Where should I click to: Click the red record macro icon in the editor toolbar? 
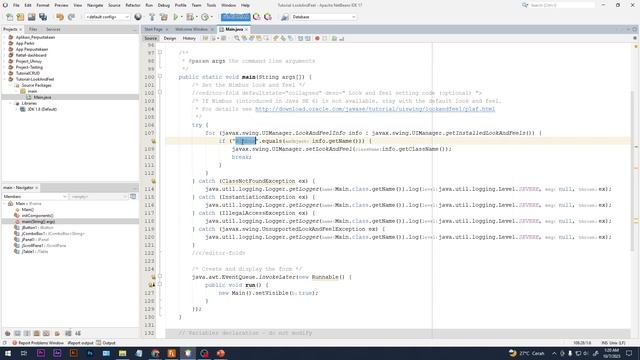point(317,38)
